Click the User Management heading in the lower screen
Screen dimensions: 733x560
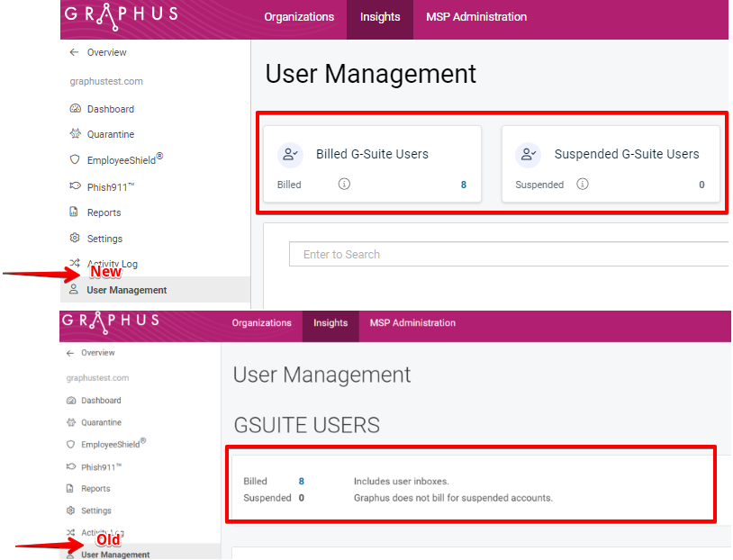click(321, 375)
